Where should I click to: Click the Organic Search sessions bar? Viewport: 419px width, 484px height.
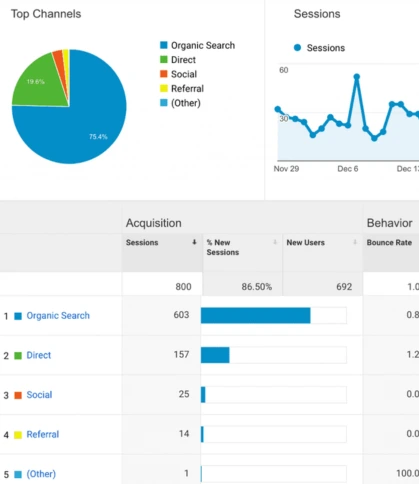[x=256, y=315]
